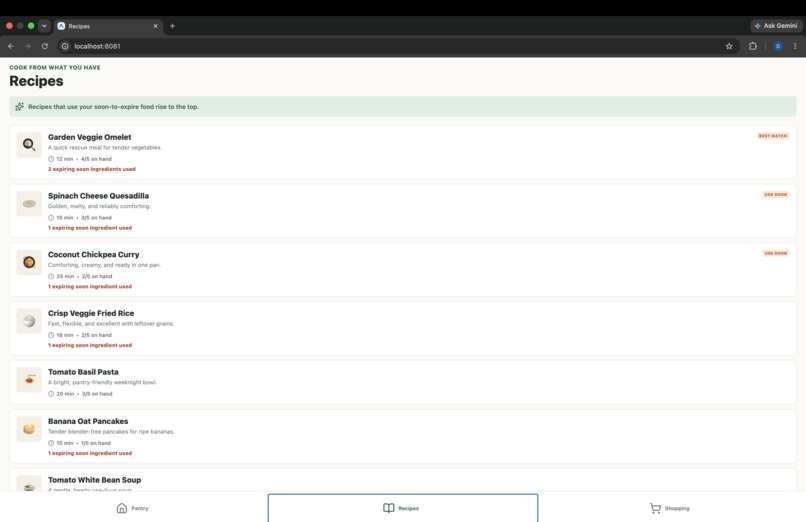The width and height of the screenshot is (806, 522).
Task: Open the Garden Veggie Omelet recipe title
Action: click(x=89, y=137)
